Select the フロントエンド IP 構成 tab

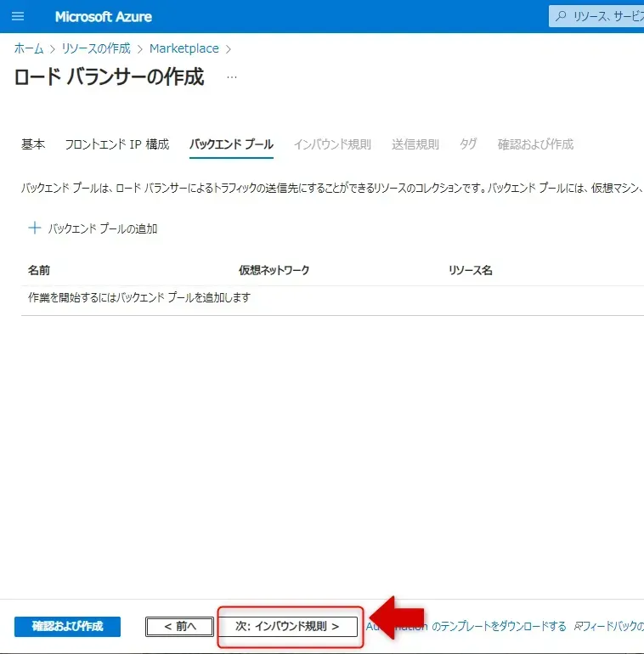(x=117, y=144)
